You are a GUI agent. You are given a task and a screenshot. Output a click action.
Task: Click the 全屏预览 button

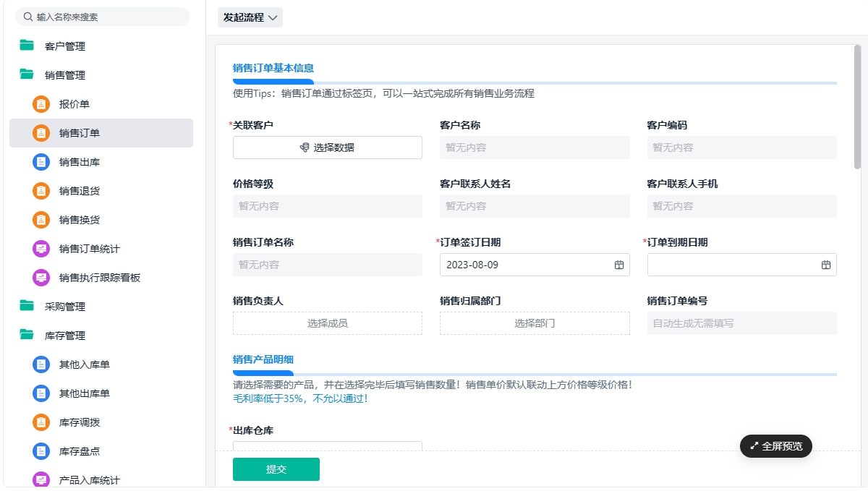pos(776,446)
